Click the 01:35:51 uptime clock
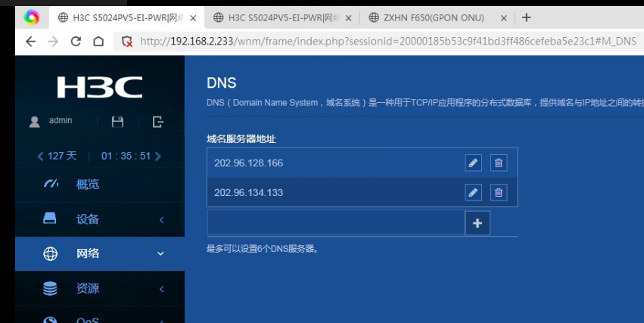 coord(126,156)
